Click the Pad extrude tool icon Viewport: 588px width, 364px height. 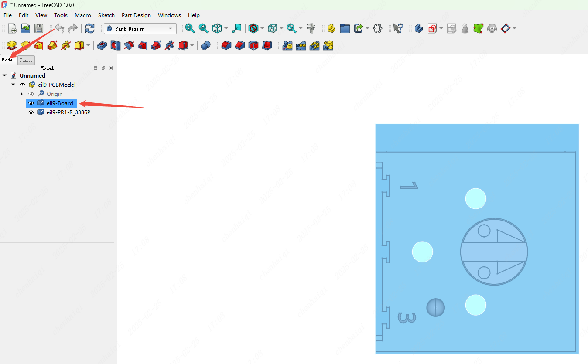(x=12, y=45)
